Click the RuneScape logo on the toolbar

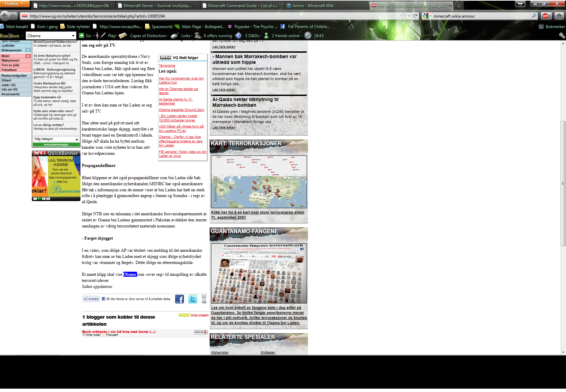10,35
